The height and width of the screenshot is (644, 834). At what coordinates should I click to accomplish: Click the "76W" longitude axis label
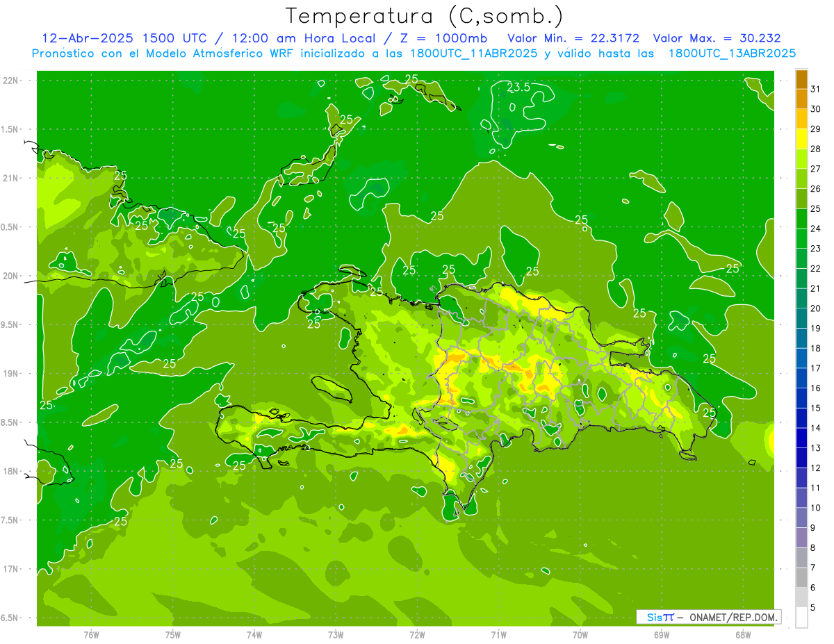91,634
